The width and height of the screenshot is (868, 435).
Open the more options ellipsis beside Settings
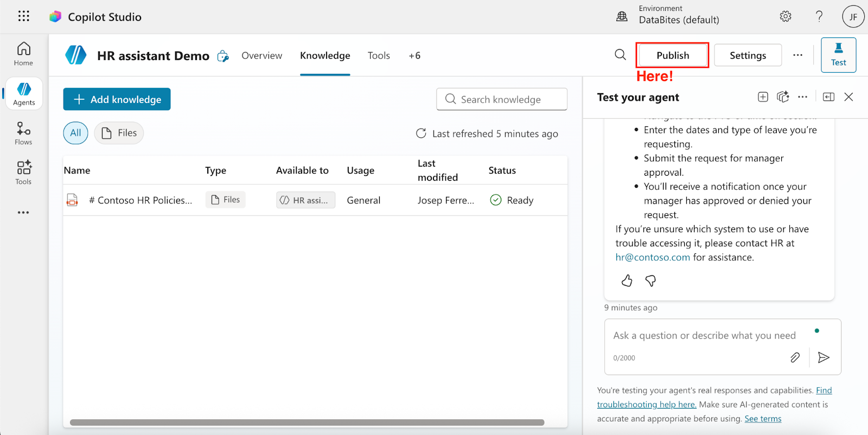coord(797,55)
